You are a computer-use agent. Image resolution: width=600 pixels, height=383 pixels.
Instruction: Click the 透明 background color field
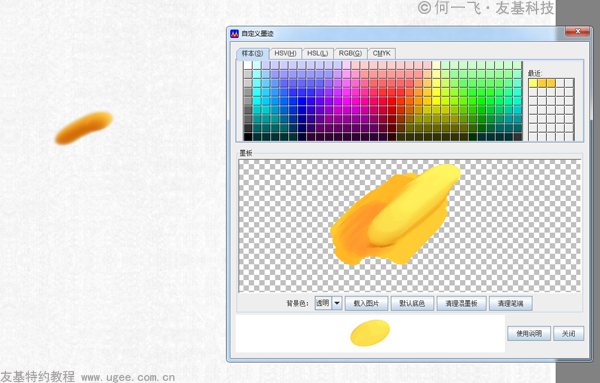(x=323, y=303)
